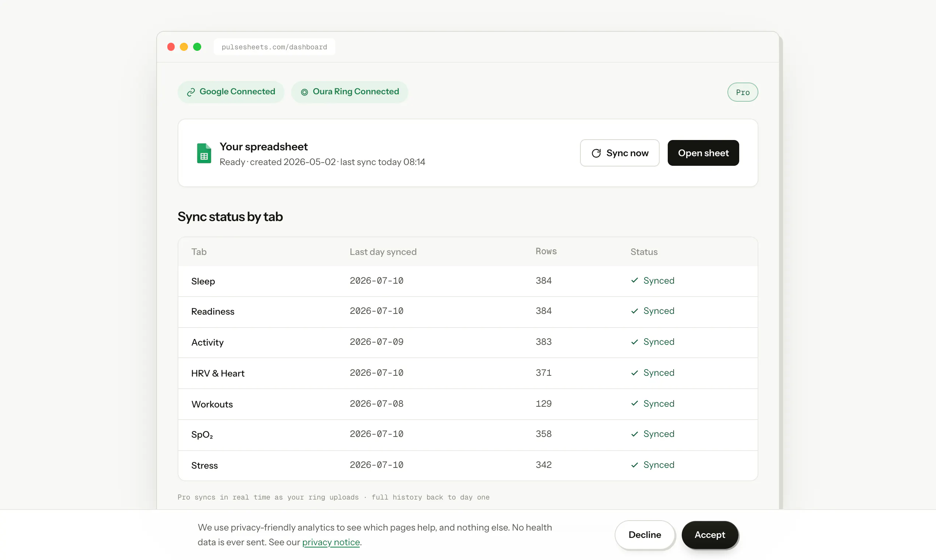Screen dimensions: 936x560
Task: Click the pulsesheets.com/dashboard address bar
Action: coord(274,47)
